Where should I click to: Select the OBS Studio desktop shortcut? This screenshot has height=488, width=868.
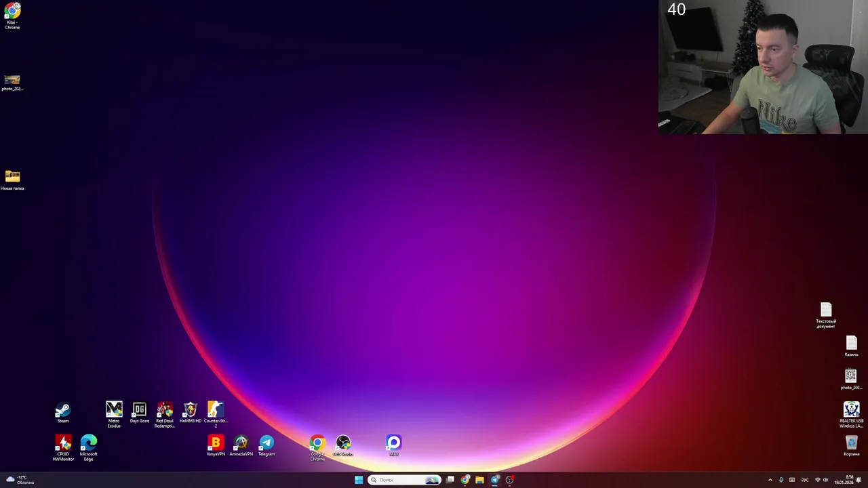(x=343, y=446)
